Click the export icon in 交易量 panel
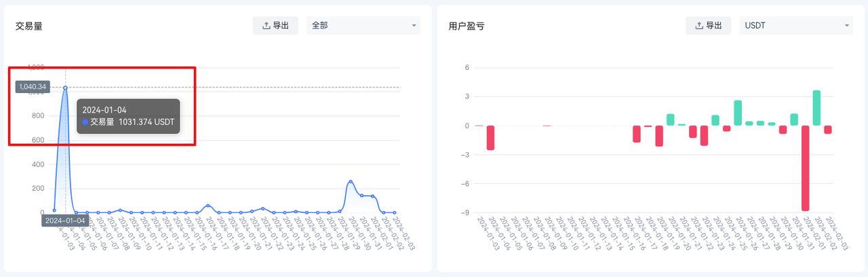 click(x=266, y=26)
